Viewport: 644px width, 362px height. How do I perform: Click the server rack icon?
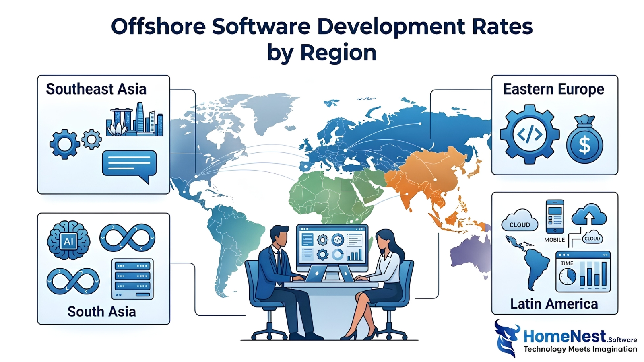point(132,279)
